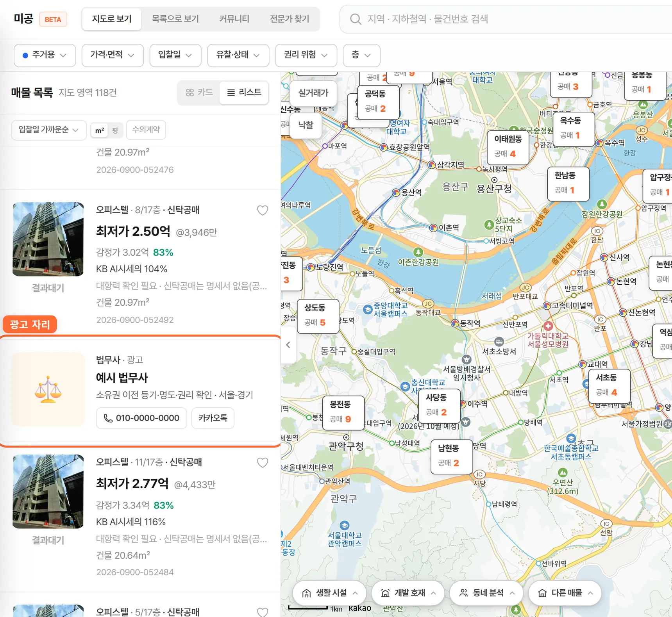Click the 이촌한강공원 park marker
The image size is (672, 617).
[x=418, y=252]
